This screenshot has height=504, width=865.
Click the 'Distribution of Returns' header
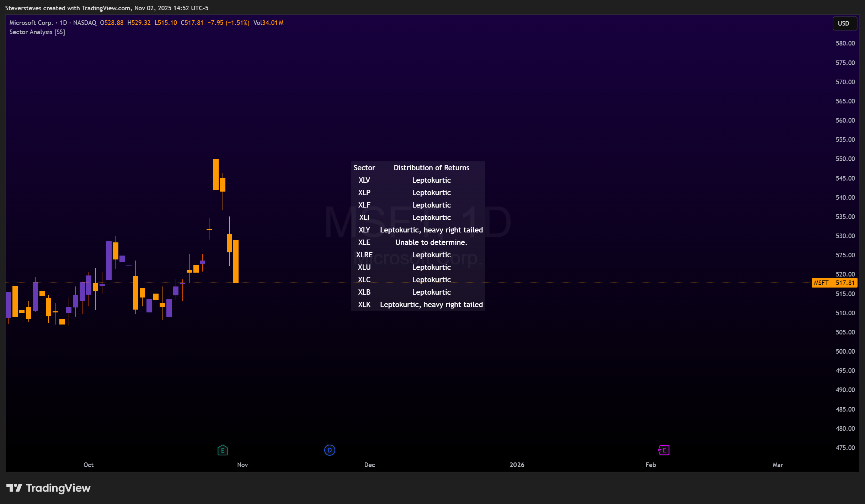coord(431,168)
